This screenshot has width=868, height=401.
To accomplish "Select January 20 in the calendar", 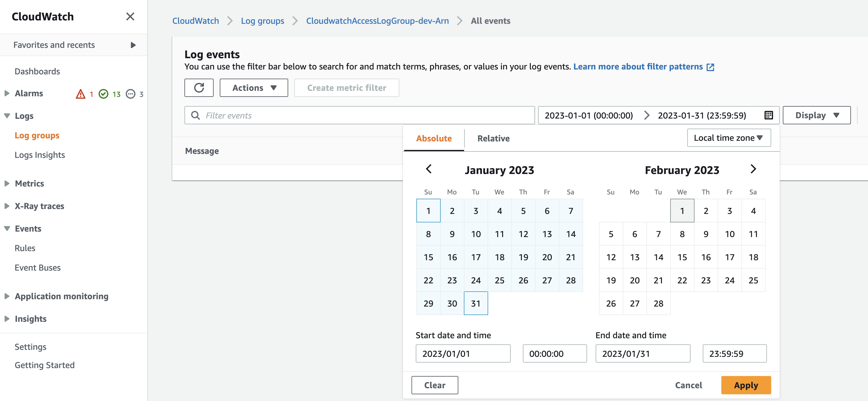I will click(x=547, y=257).
